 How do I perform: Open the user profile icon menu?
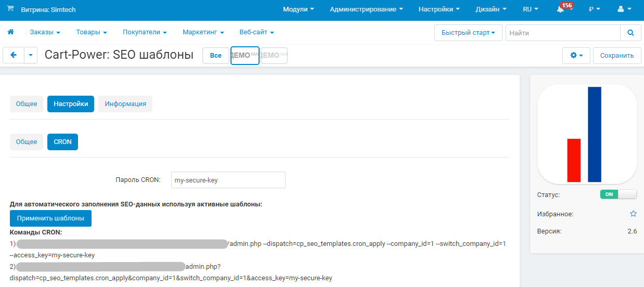point(624,9)
